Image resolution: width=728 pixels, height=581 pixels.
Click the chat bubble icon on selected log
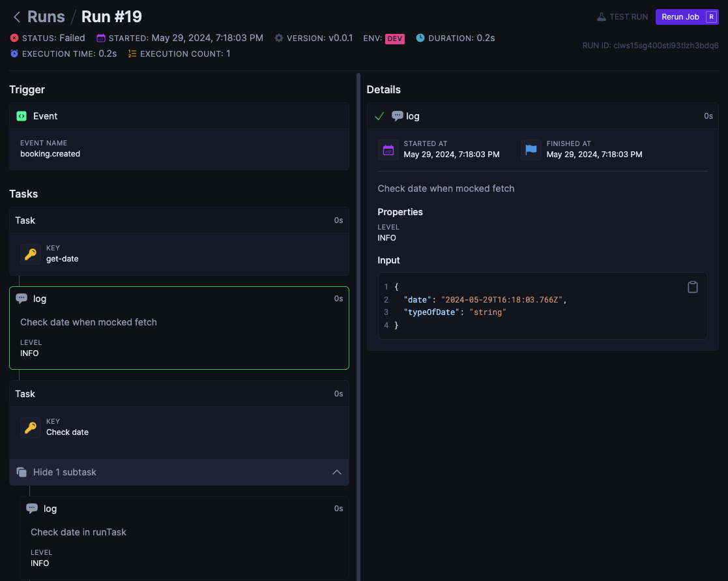click(x=22, y=299)
